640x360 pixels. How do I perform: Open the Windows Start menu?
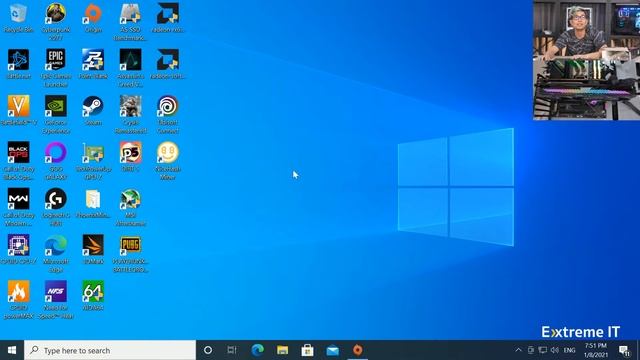coord(12,350)
